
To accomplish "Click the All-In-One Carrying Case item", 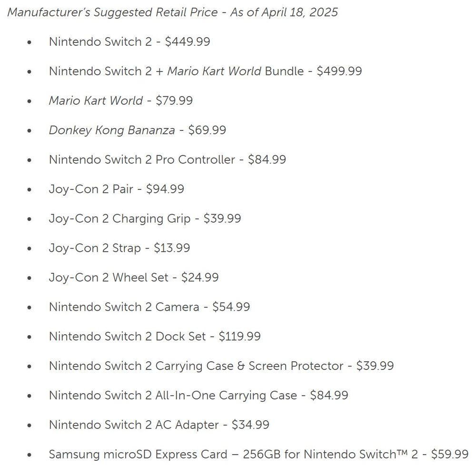I will pos(198,395).
